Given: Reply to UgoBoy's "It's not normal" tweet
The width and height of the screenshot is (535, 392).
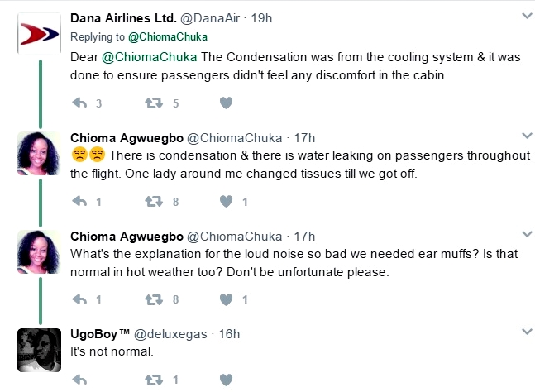Looking at the screenshot, I should click(79, 380).
